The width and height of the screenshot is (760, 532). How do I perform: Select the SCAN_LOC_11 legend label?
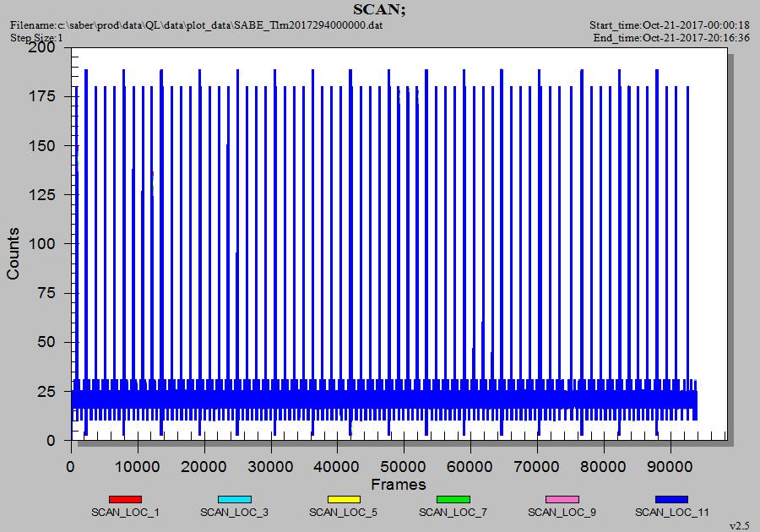pyautogui.click(x=672, y=512)
